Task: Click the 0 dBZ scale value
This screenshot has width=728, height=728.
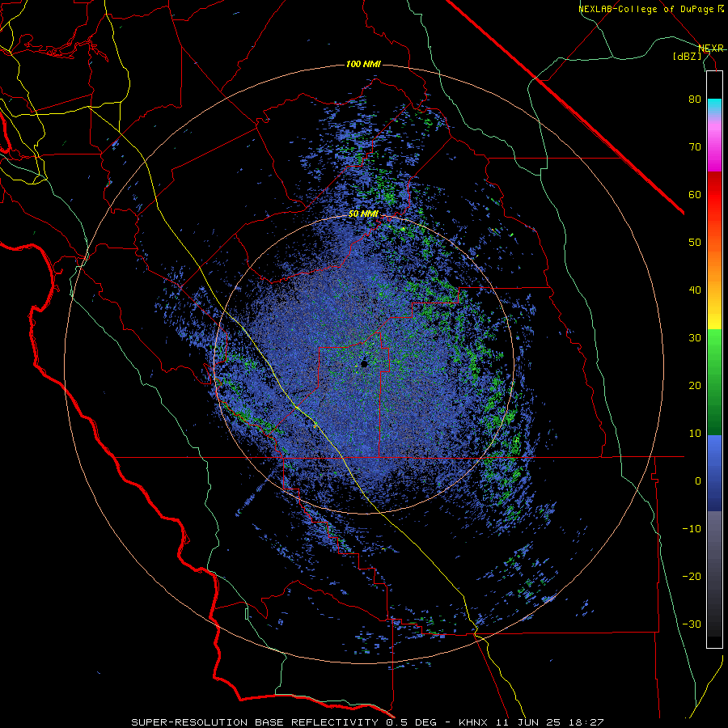Action: coord(698,481)
